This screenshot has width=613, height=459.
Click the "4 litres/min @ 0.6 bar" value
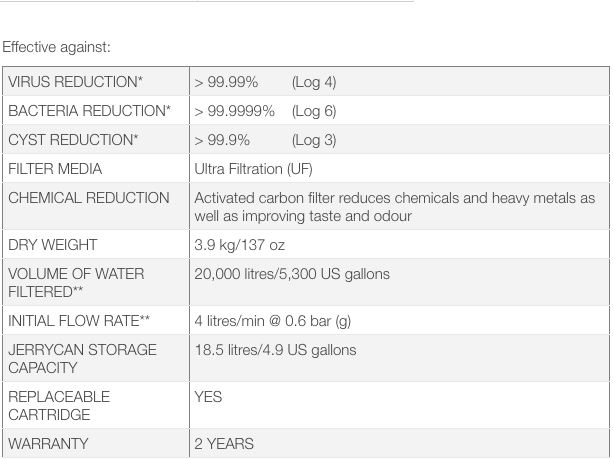[272, 321]
